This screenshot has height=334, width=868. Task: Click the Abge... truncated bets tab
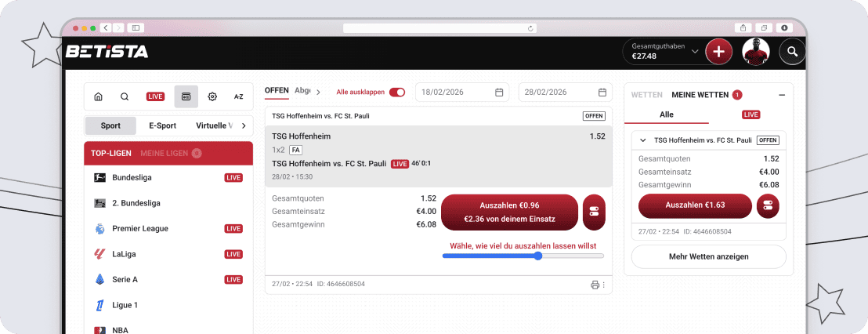(302, 91)
